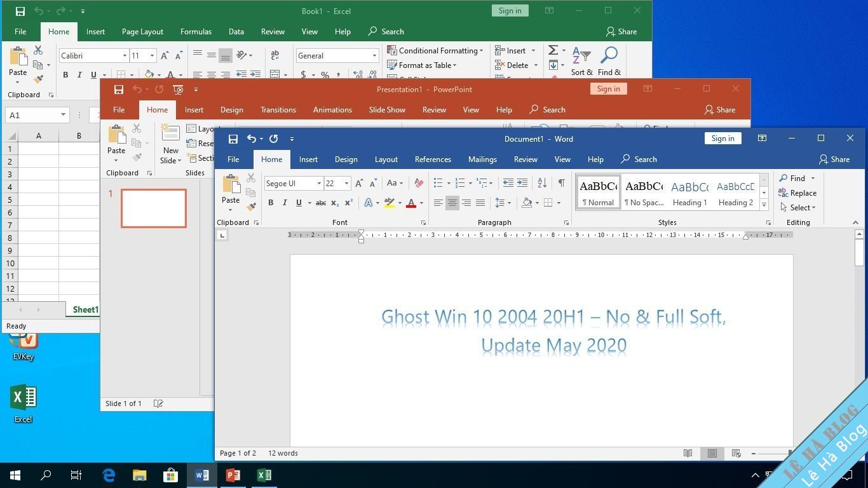Open Find & Select in Excel
Viewport: 868px width, 488px height.
click(609, 61)
